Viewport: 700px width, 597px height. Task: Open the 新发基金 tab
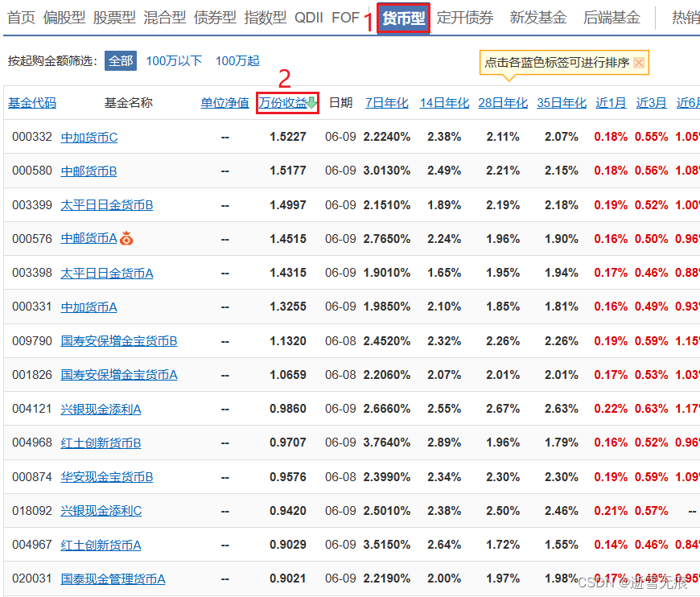tap(538, 18)
